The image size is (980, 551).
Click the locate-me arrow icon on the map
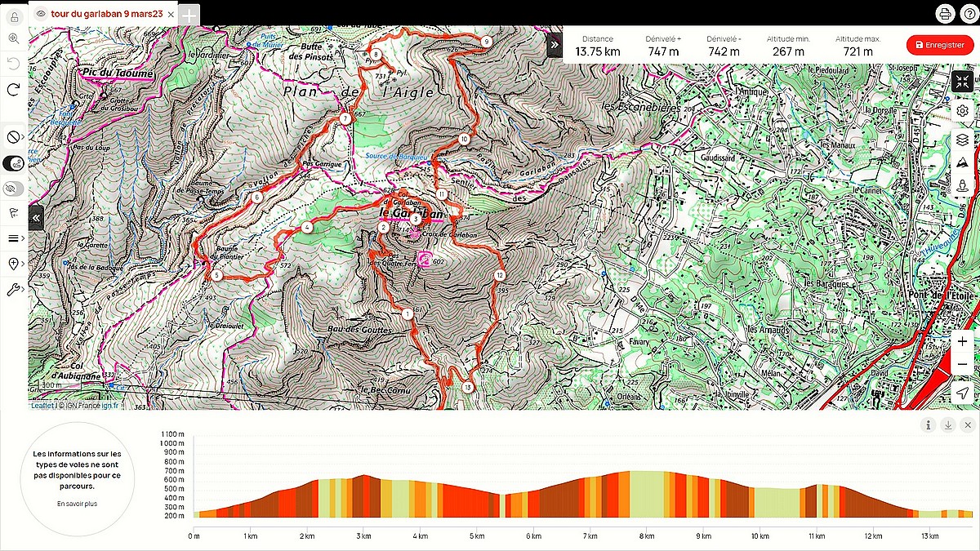[x=964, y=393]
